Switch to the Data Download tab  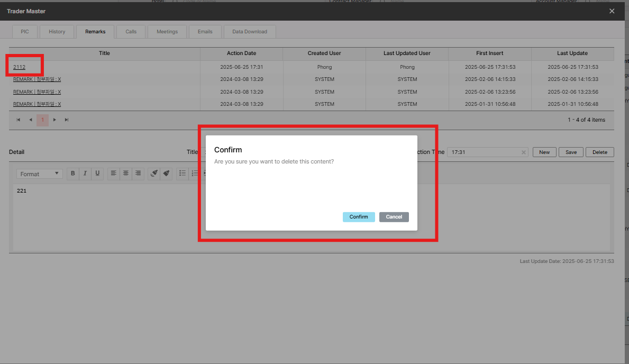pos(250,32)
